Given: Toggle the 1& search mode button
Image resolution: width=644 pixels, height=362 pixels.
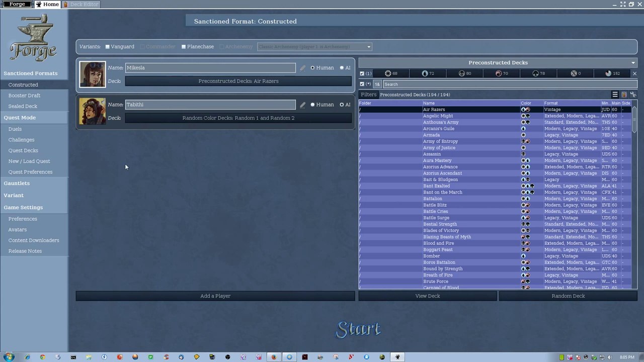Looking at the screenshot, I should (x=377, y=84).
